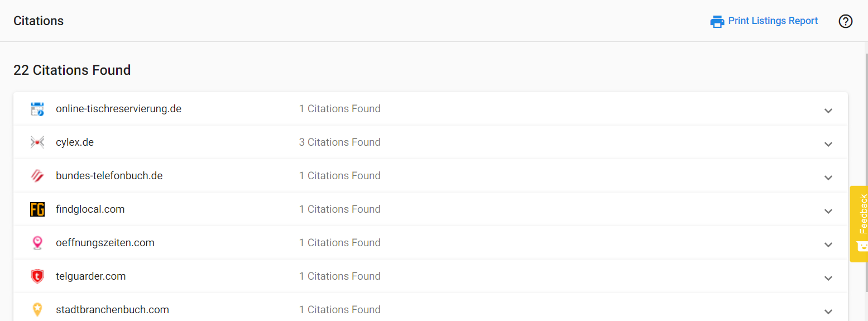
Task: Expand the telguarder.com row chevron
Action: pos(828,277)
